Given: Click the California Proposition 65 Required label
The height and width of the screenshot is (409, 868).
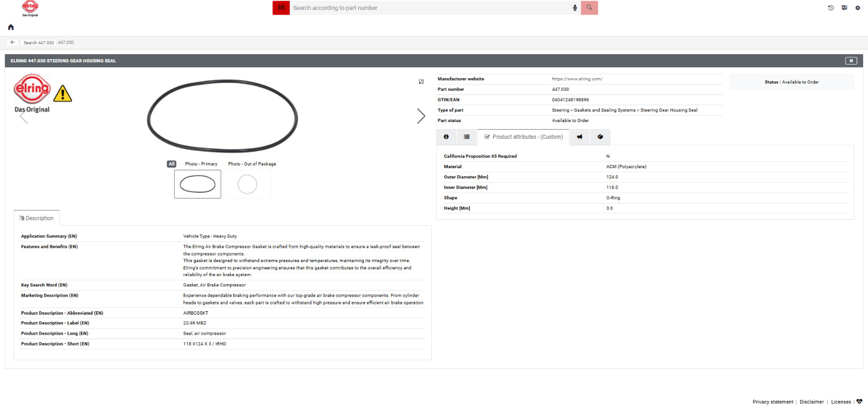Looking at the screenshot, I should (x=480, y=156).
